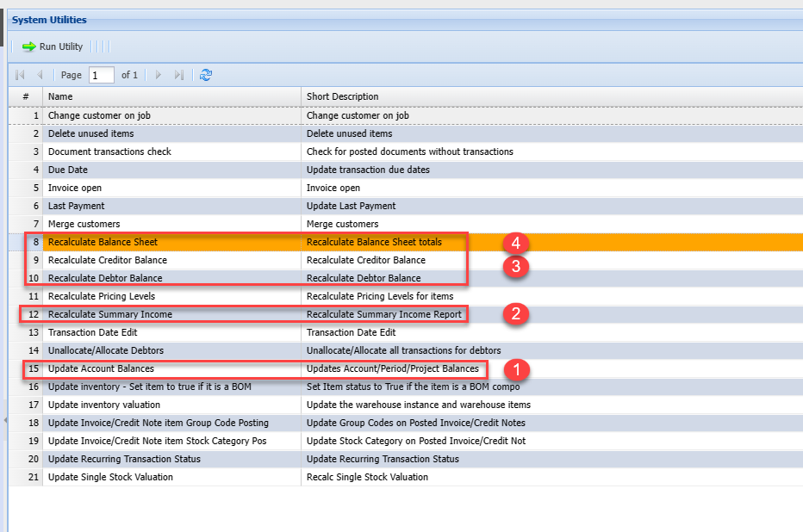Jump to last page using pager icon
The width and height of the screenshot is (803, 532).
178,75
